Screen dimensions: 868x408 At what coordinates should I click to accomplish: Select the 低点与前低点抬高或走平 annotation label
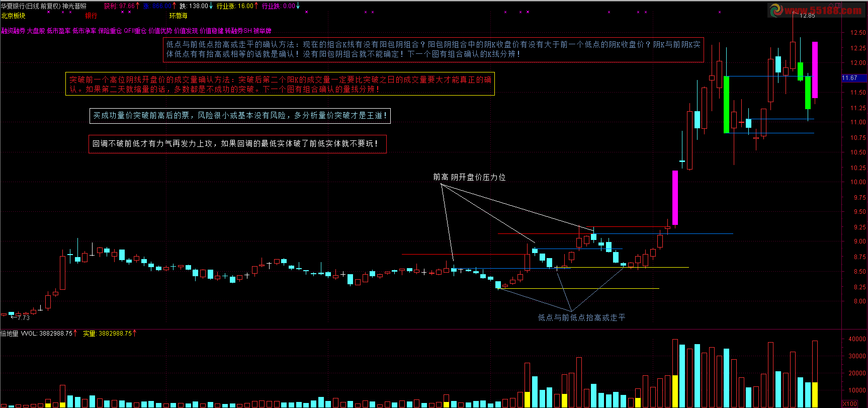pos(581,317)
